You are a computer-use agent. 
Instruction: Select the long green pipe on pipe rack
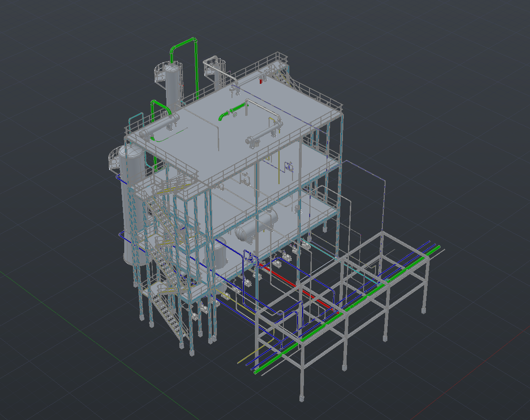tap(347, 309)
